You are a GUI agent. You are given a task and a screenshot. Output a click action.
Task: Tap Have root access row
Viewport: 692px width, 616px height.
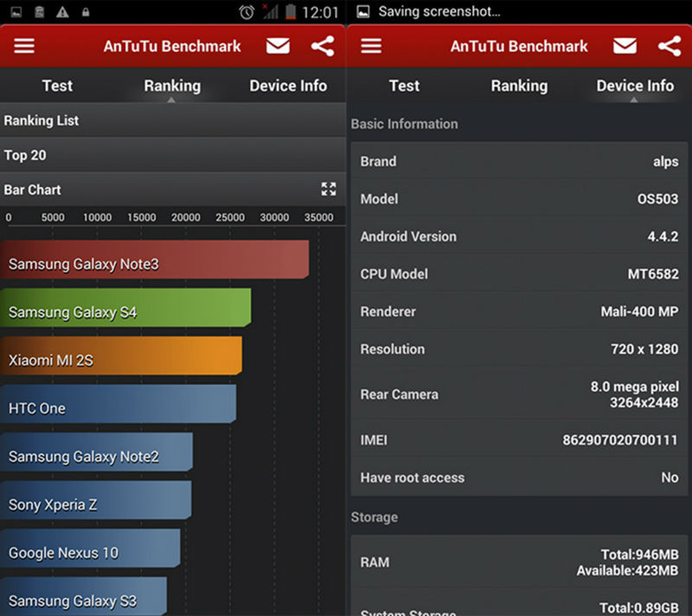point(519,477)
